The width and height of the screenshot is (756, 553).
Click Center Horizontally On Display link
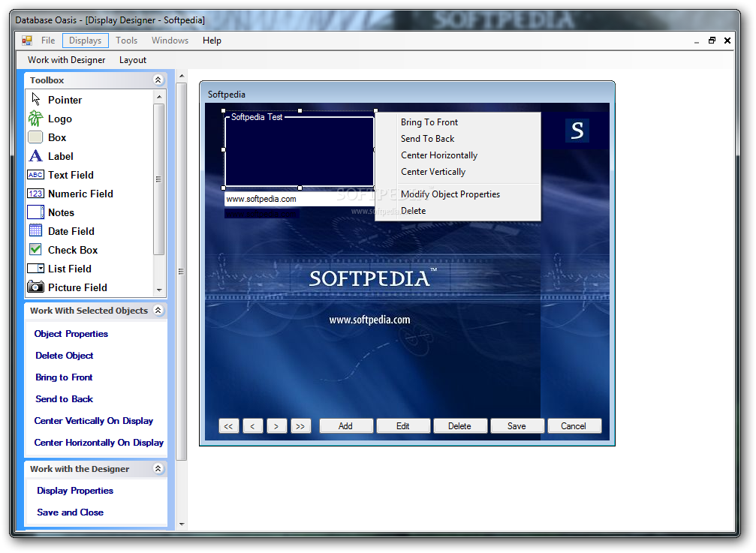[99, 442]
